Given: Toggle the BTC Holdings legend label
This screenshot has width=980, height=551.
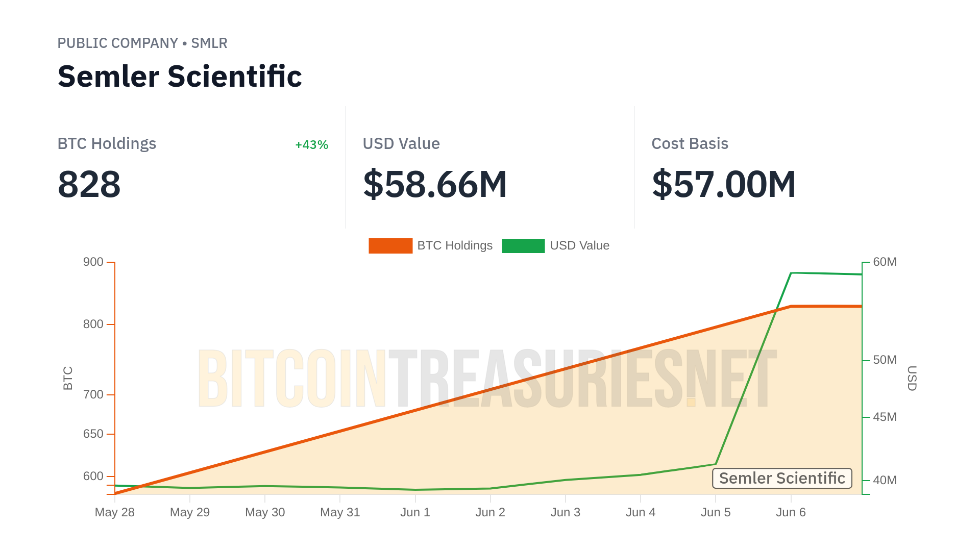Looking at the screenshot, I should point(455,246).
